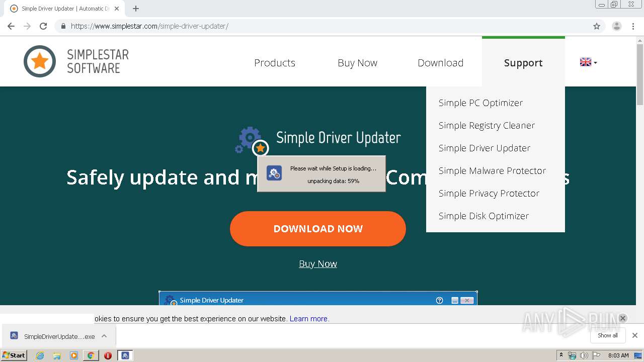Click the browser forward arrow
Screen dimensions: 644x362
click(27, 26)
